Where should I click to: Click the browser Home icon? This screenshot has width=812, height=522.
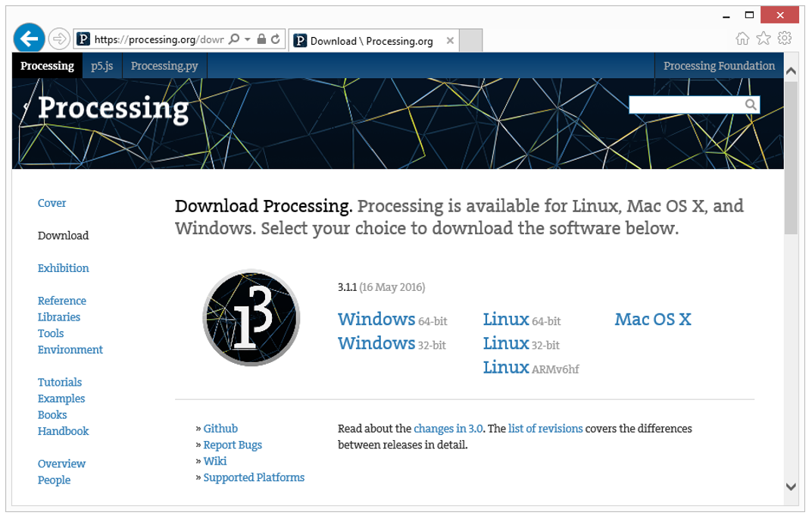742,39
